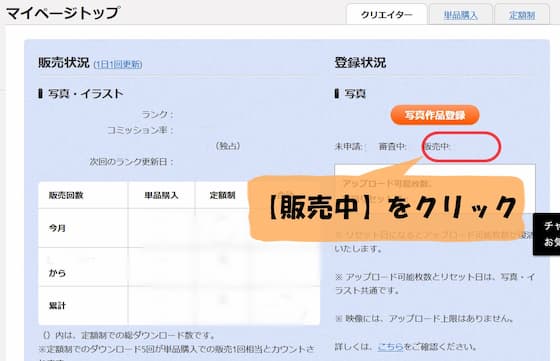Click the 販売中 status link
The width and height of the screenshot is (560, 361).
coord(438,146)
